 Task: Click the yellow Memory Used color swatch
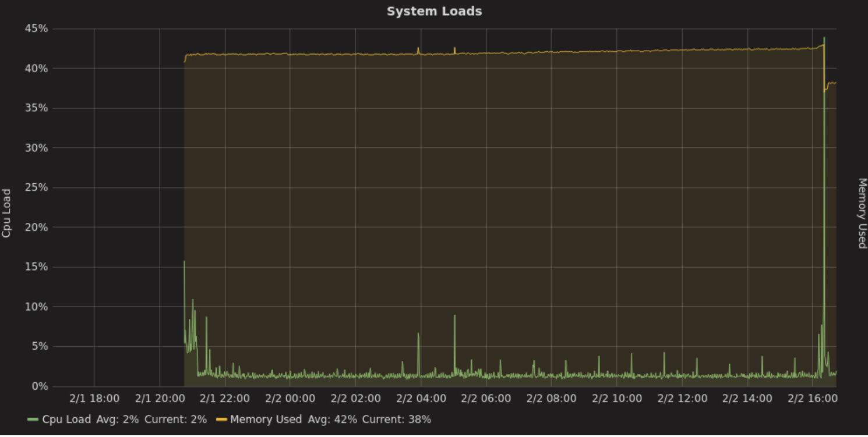click(x=221, y=420)
